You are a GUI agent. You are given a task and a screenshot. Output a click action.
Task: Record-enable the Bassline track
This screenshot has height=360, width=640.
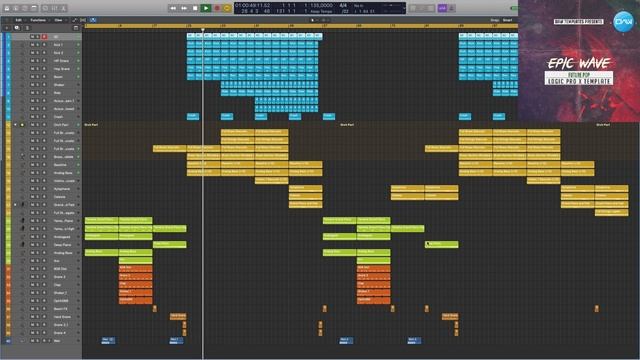click(x=44, y=165)
